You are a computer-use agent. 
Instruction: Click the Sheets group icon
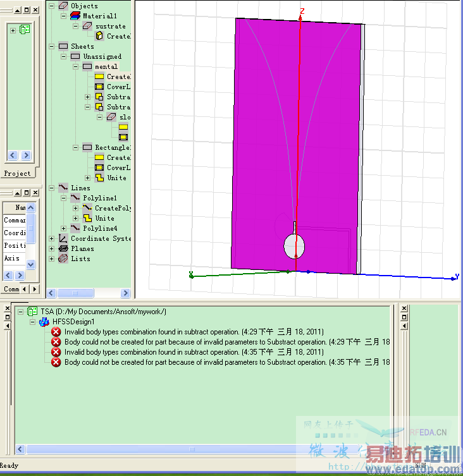(63, 46)
